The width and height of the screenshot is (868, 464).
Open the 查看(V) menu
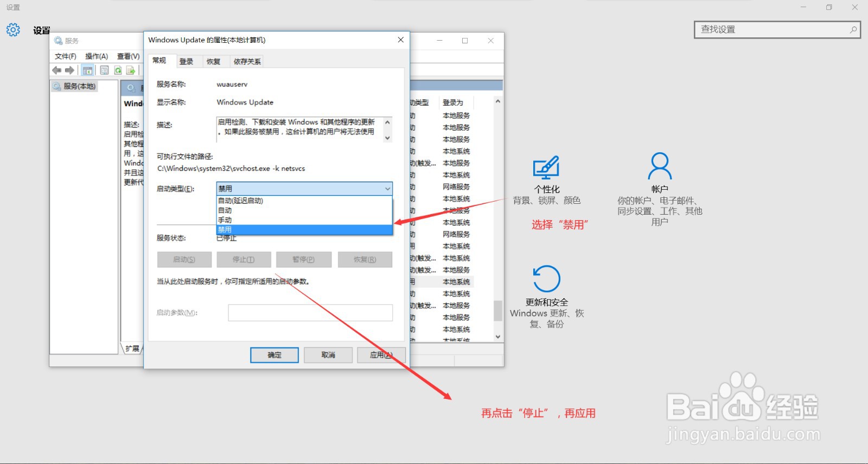click(129, 56)
